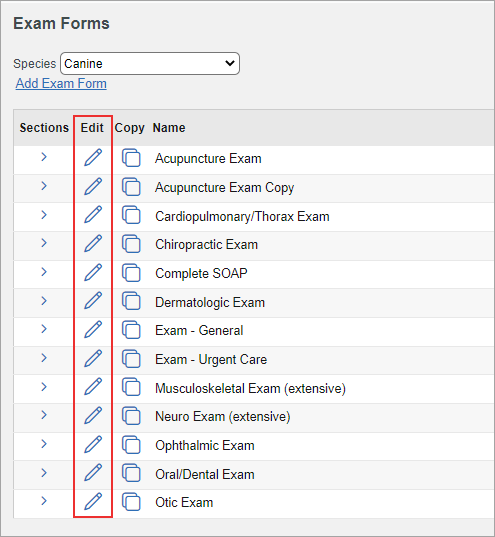Copy the Musculoskeletal Exam (extensive) form

[131, 387]
